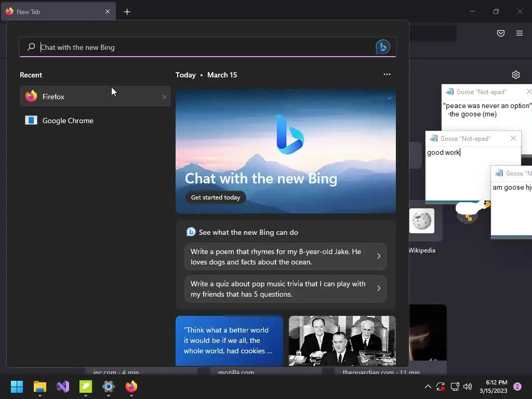Open new tab personalization gear settings
Image resolution: width=532 pixels, height=399 pixels.
tap(516, 75)
